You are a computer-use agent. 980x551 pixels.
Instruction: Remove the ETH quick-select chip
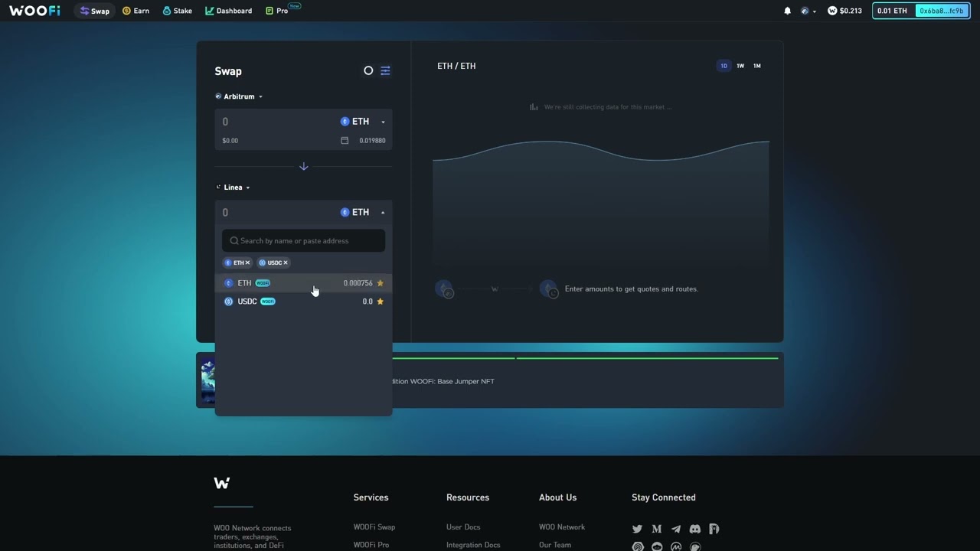coord(247,262)
